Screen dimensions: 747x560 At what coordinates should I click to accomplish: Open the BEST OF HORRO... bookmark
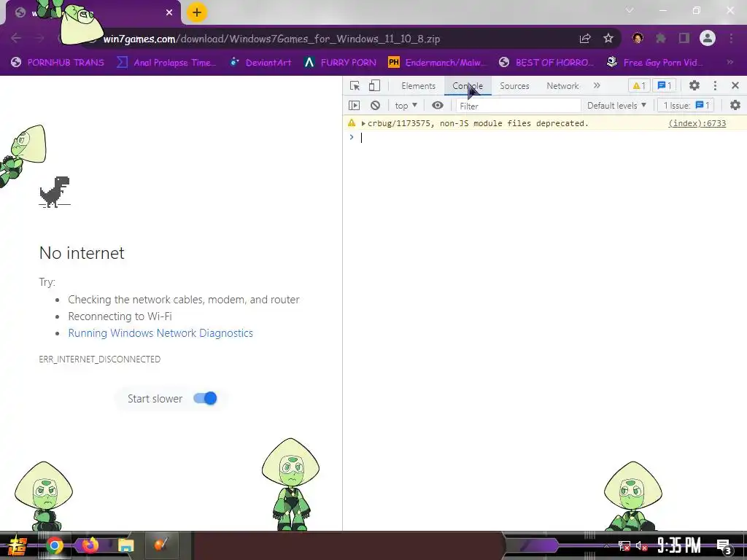click(x=546, y=63)
